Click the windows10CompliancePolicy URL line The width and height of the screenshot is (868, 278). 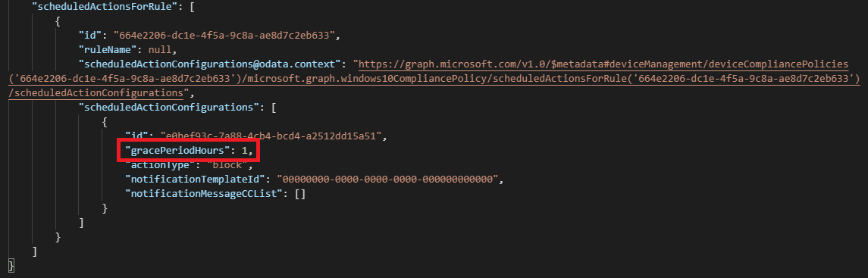coord(434,79)
